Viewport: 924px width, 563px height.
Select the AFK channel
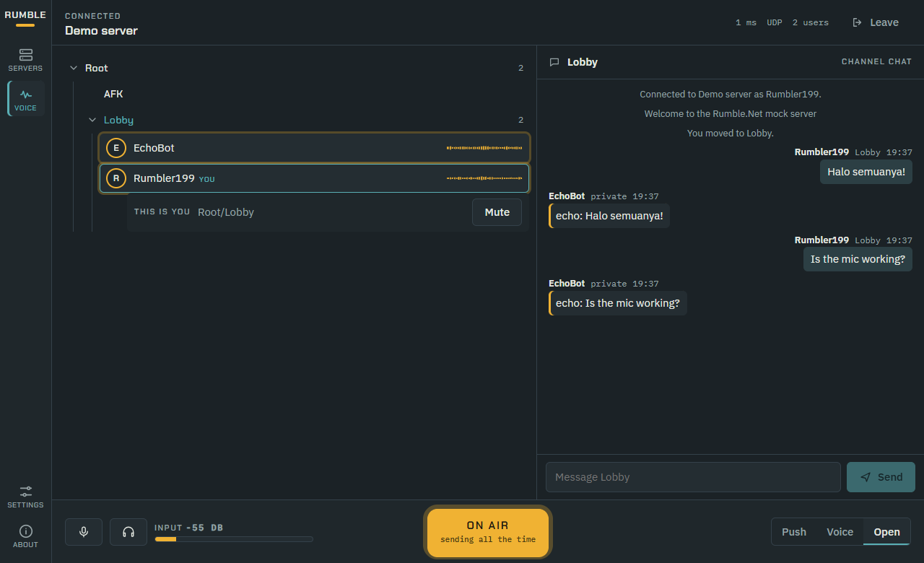click(113, 94)
